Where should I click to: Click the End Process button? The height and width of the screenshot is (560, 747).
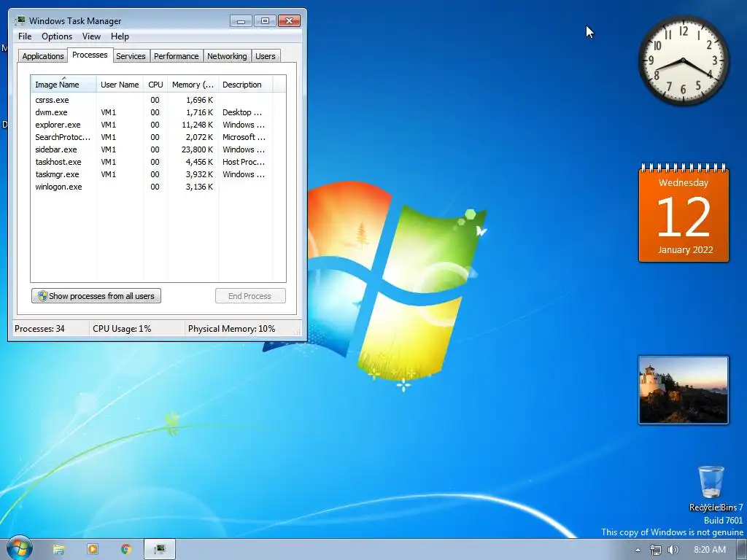pos(250,296)
